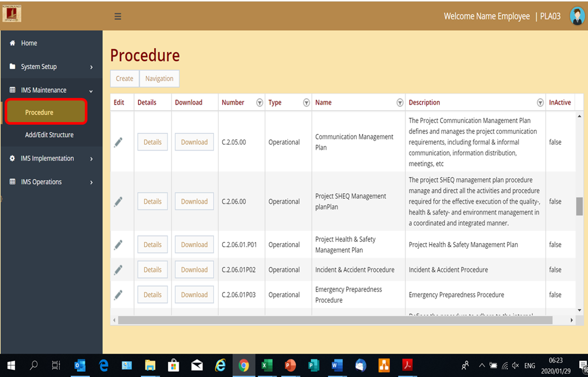Click the Home icon in the sidebar
This screenshot has height=377, width=588.
[12, 43]
